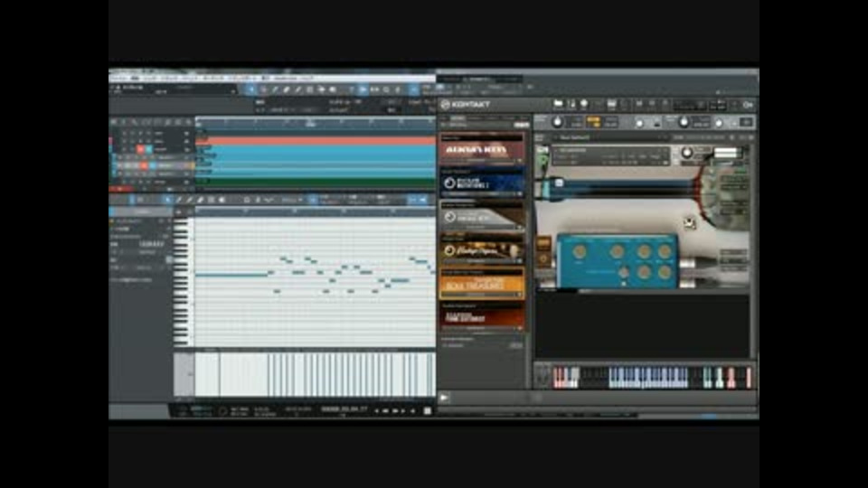The width and height of the screenshot is (868, 488).
Task: Toggle the highlighted orange button in Kontakt master bar
Action: [x=593, y=122]
